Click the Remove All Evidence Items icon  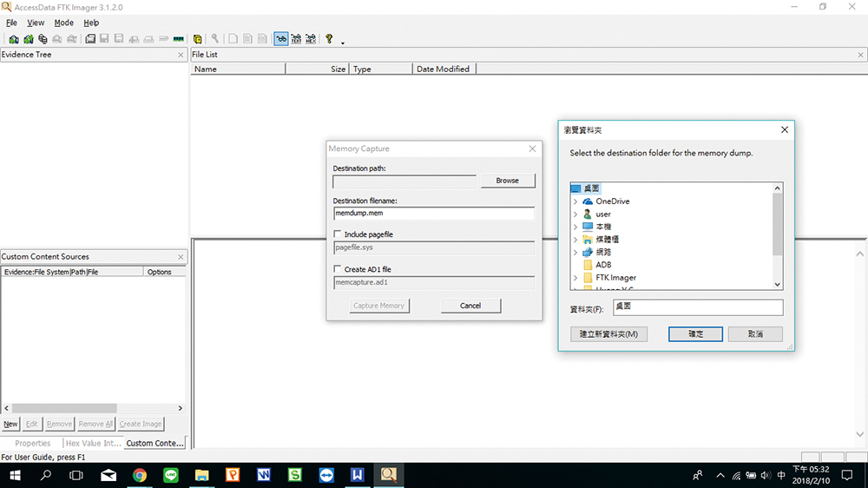pyautogui.click(x=72, y=39)
